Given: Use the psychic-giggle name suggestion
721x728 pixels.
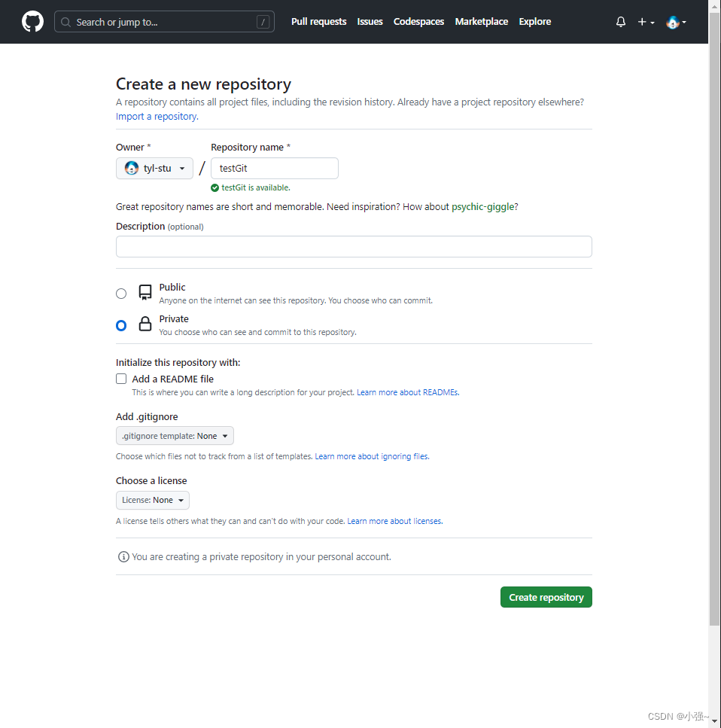Looking at the screenshot, I should coord(483,206).
